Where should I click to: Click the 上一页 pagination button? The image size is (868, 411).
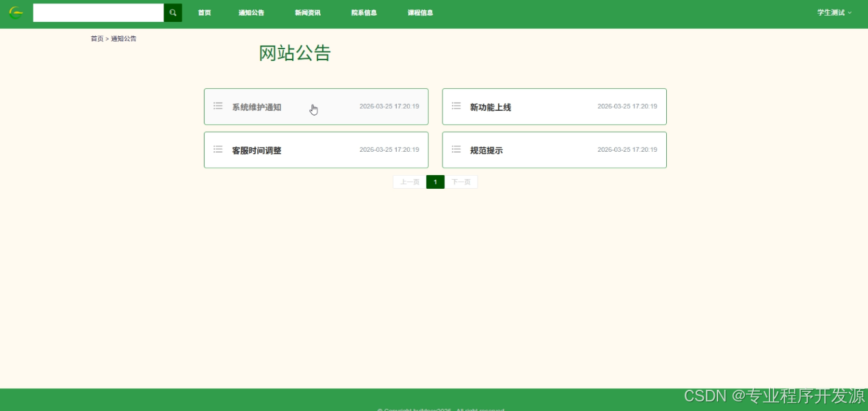point(410,182)
